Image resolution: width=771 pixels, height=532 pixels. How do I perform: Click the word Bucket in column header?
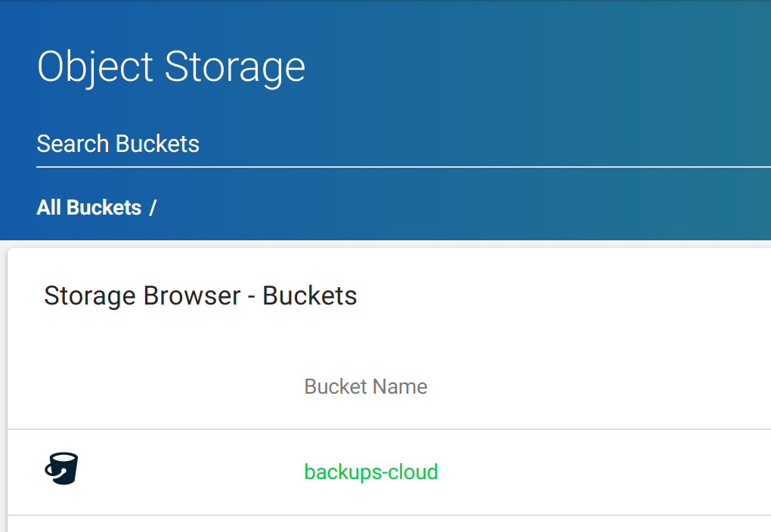tap(336, 386)
